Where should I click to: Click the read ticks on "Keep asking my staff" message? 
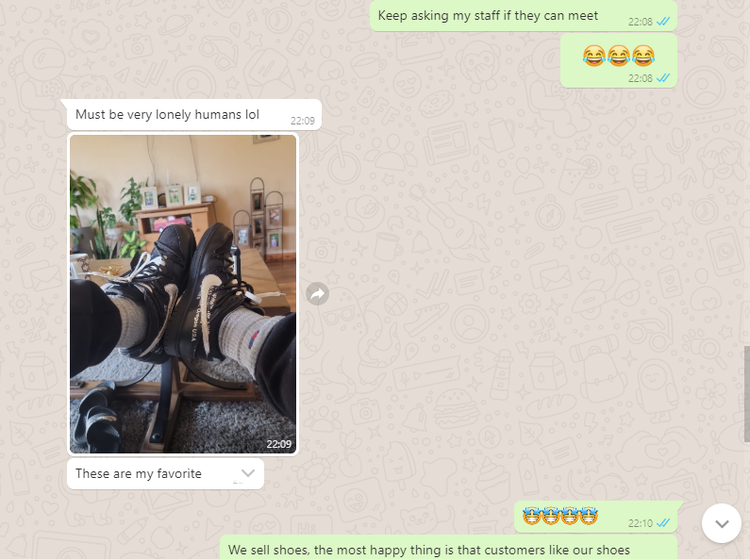coord(663,22)
